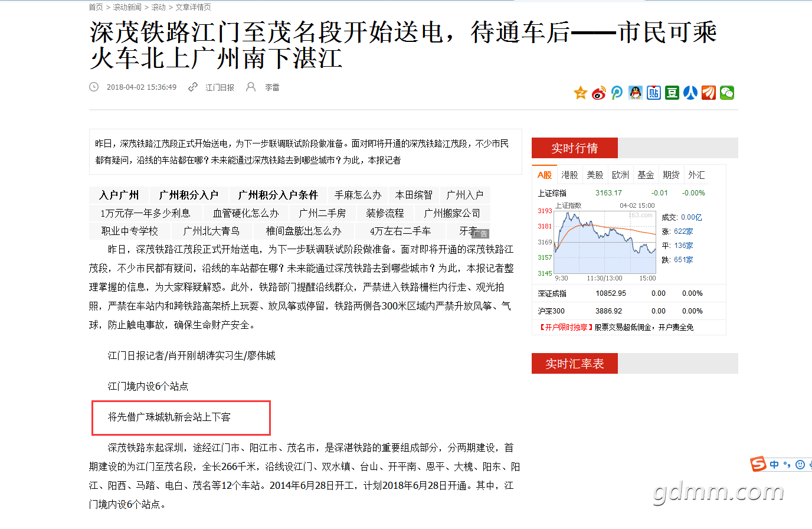Click the clock icon beside publish time
The image size is (812, 529).
point(94,87)
